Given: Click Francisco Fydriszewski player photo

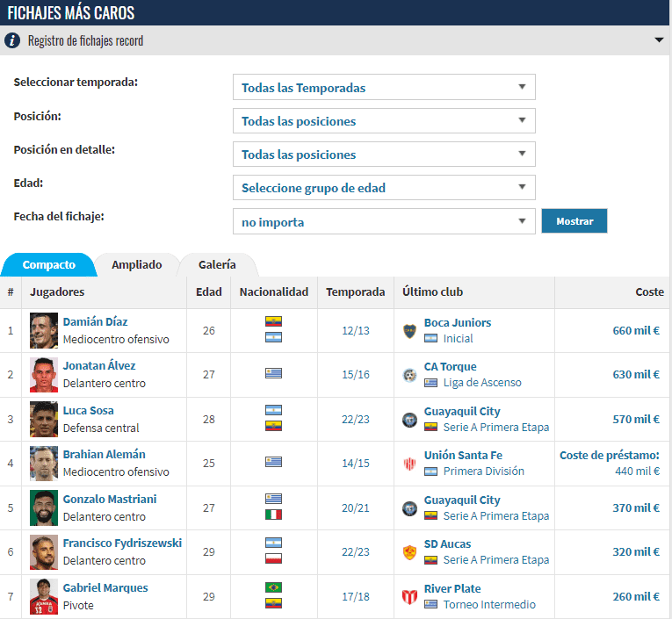Looking at the screenshot, I should 44,552.
